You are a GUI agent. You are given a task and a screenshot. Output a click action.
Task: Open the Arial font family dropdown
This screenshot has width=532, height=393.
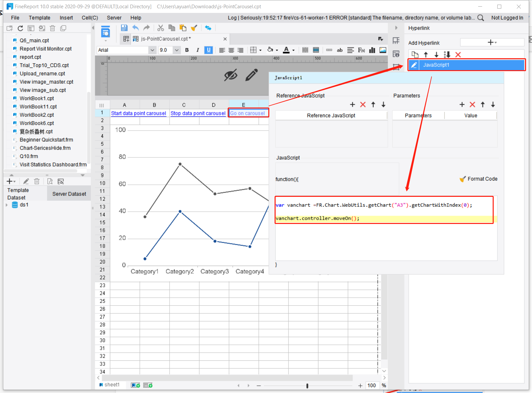152,50
